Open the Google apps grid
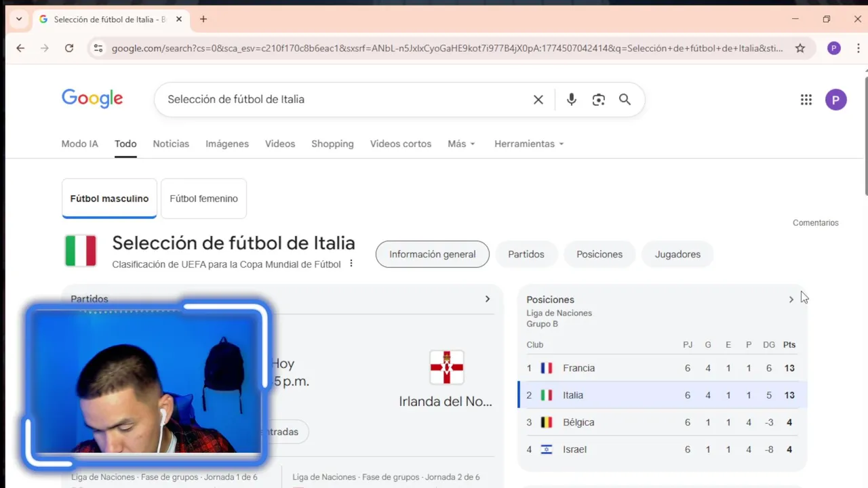 tap(806, 100)
